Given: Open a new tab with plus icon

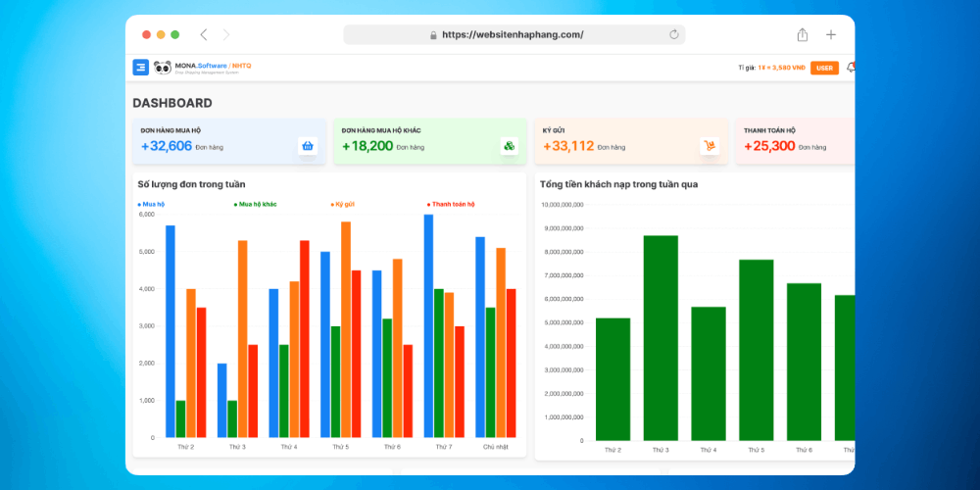Looking at the screenshot, I should click(831, 34).
